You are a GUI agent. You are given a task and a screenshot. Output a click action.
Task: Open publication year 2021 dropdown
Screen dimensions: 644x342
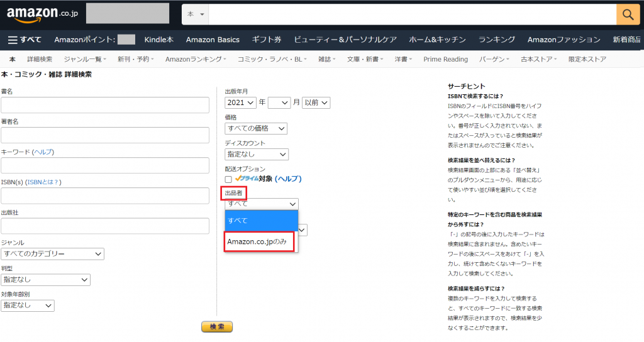[240, 102]
